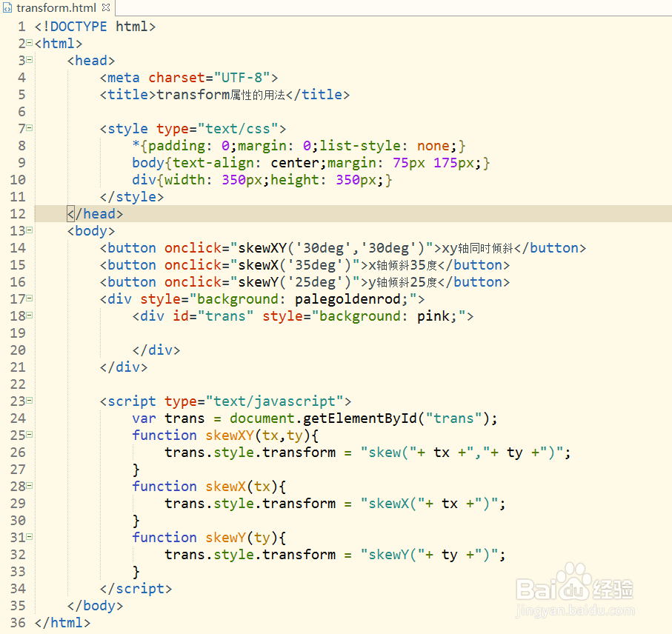Collapse the html fold marker on line 2
Viewport: 672px width, 634px height.
tap(29, 43)
